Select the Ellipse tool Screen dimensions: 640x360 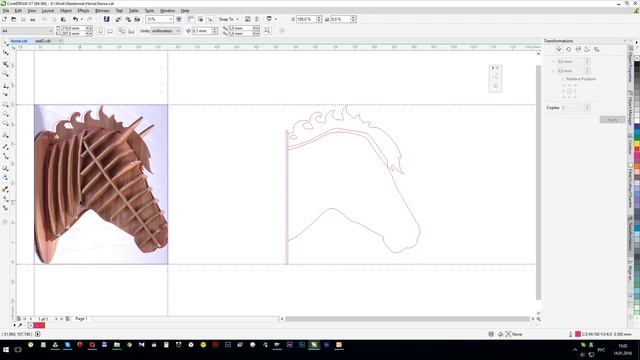(x=5, y=114)
